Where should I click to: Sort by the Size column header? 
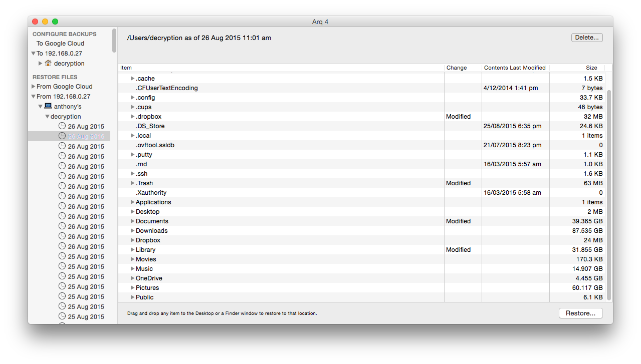coord(577,68)
